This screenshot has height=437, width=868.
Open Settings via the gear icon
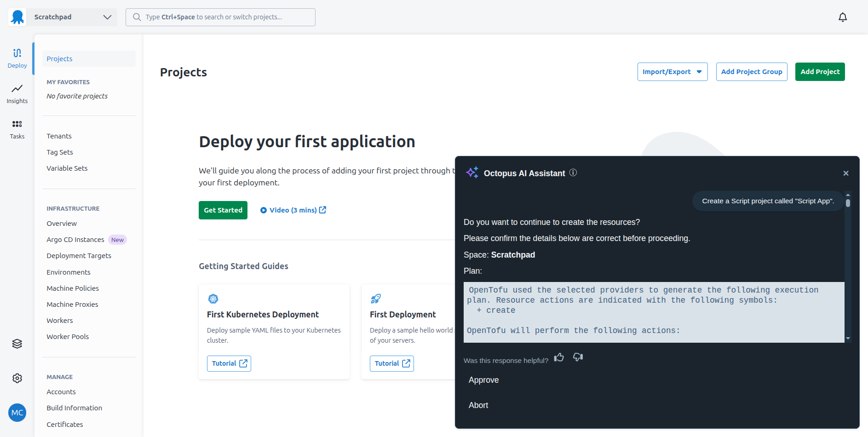[17, 378]
